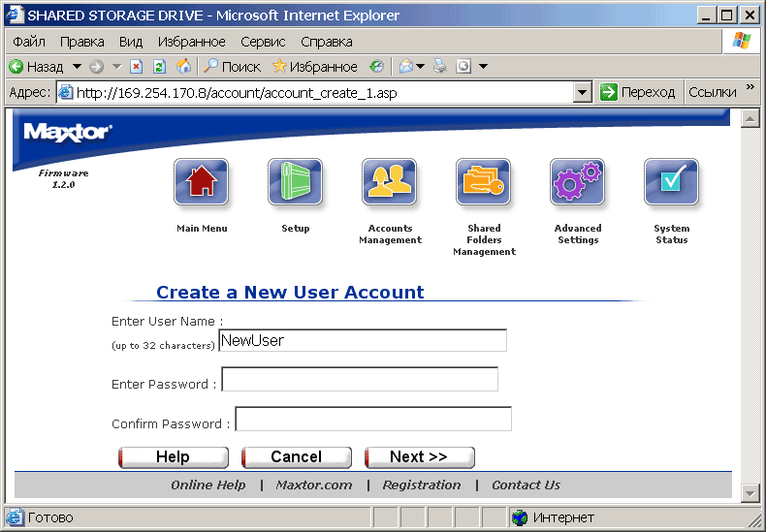This screenshot has width=766, height=532.
Task: Click the Cancel button
Action: pyautogui.click(x=297, y=457)
